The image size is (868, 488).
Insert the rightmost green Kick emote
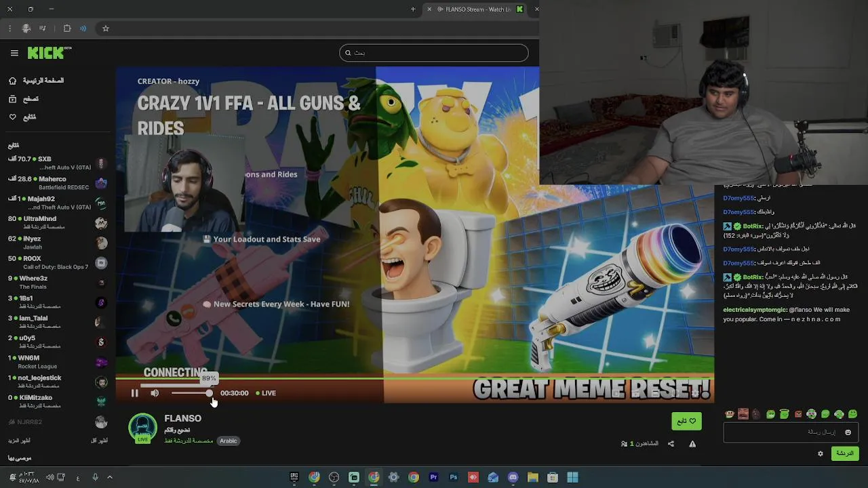(x=853, y=414)
